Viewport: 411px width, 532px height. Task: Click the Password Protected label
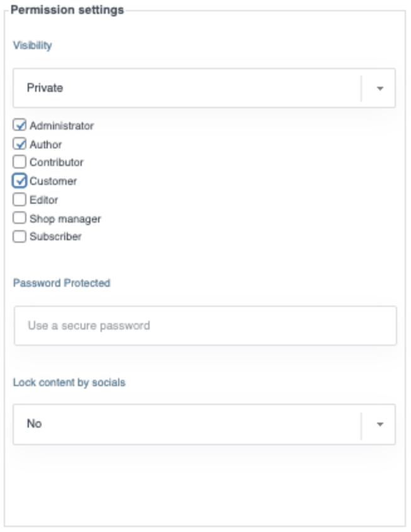(x=62, y=283)
